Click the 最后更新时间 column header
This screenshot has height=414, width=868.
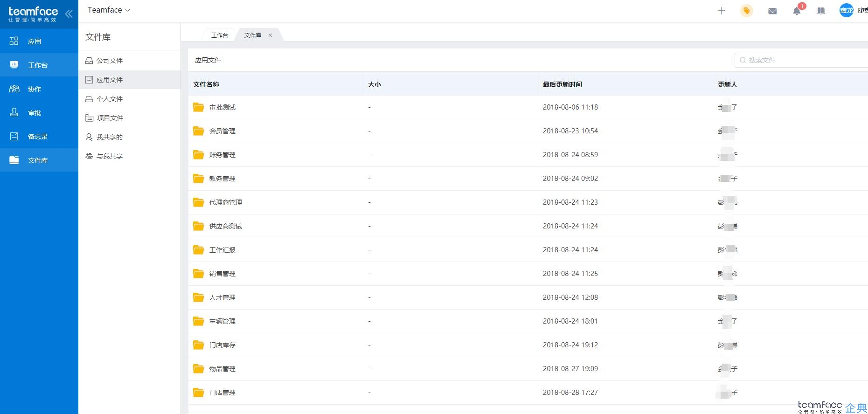coord(562,84)
